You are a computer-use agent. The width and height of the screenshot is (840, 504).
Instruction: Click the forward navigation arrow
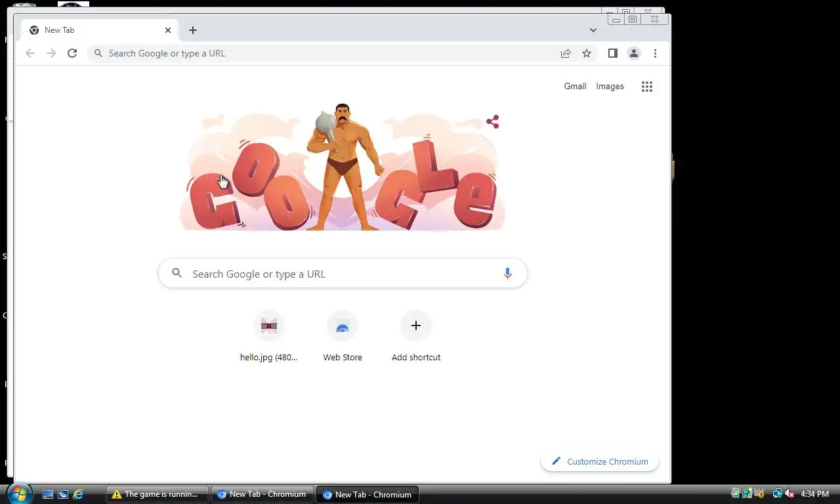click(51, 53)
